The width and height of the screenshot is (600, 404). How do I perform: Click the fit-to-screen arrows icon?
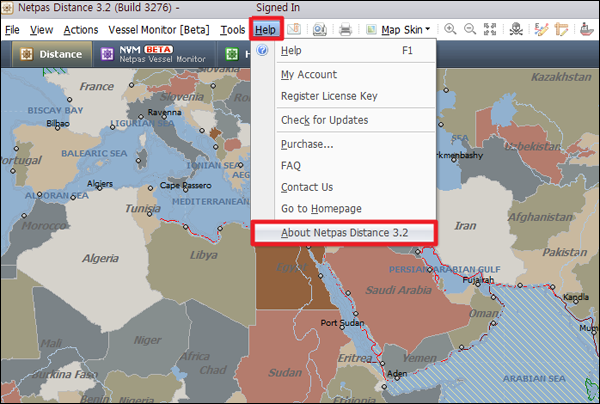[490, 29]
